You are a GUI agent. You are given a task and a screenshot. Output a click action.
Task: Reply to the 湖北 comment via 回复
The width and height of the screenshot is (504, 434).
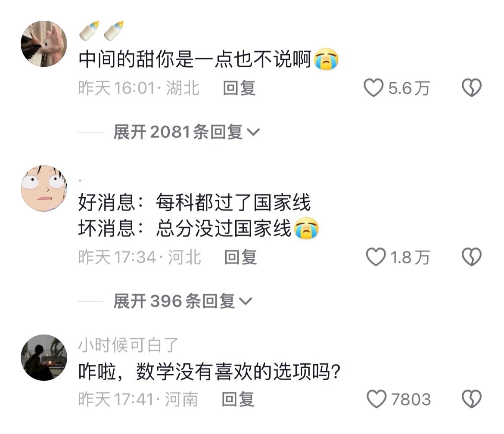[239, 88]
